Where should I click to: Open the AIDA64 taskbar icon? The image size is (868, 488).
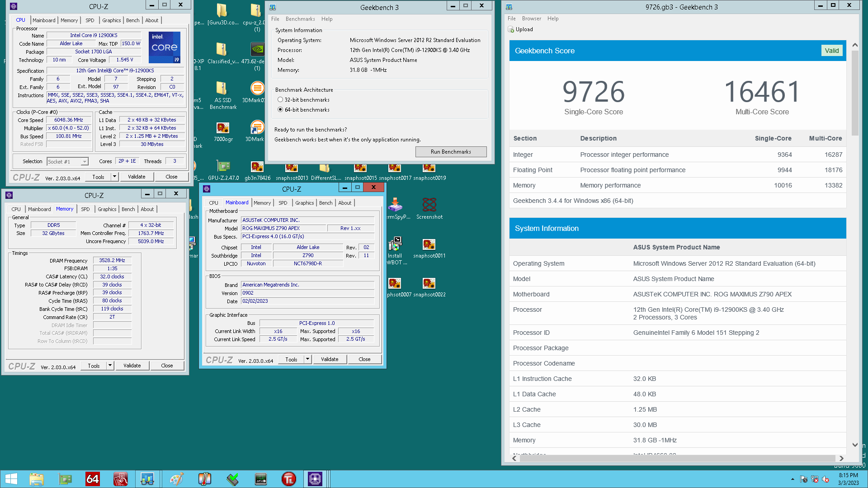pyautogui.click(x=93, y=479)
